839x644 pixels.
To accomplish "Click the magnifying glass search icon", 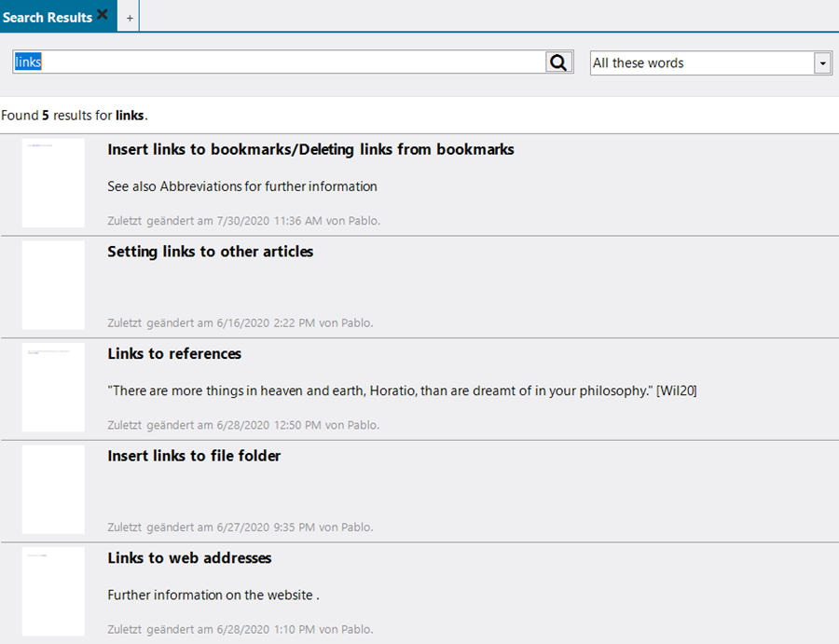I will (x=558, y=62).
